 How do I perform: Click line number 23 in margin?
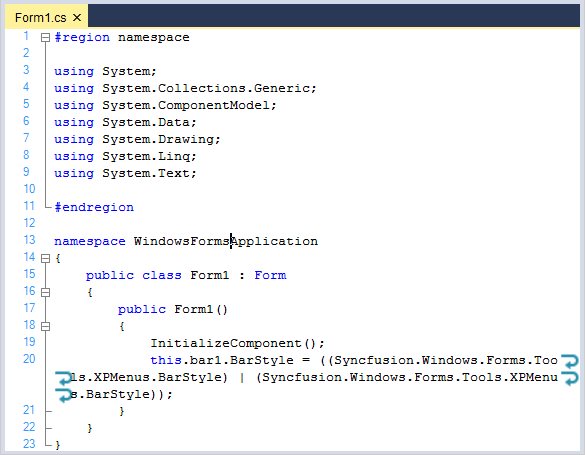(x=29, y=444)
